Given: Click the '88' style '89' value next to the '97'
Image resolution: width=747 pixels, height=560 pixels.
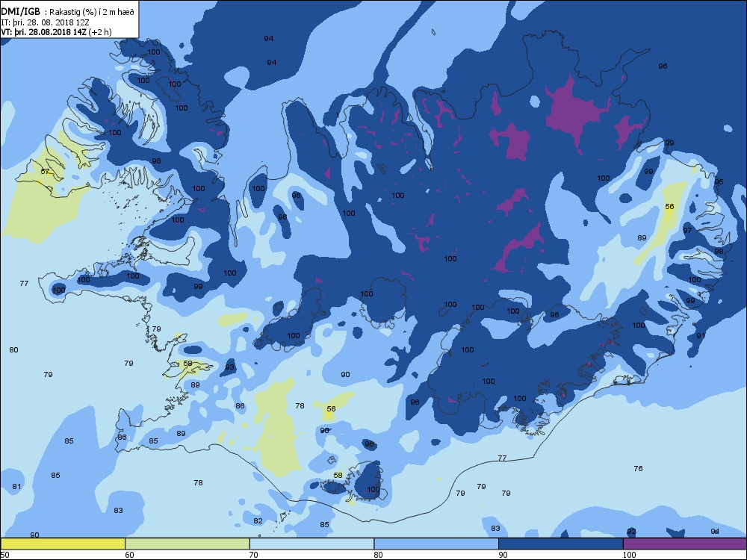Looking at the screenshot, I should (642, 238).
